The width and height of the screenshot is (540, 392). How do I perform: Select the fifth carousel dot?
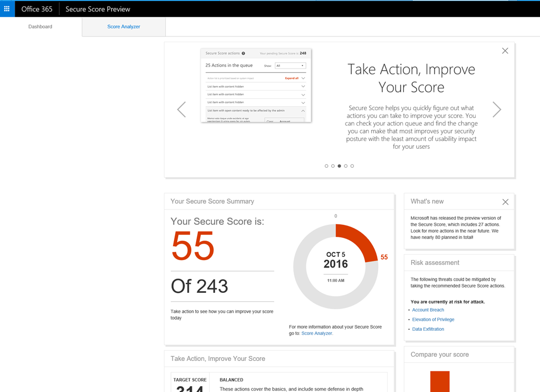point(352,166)
